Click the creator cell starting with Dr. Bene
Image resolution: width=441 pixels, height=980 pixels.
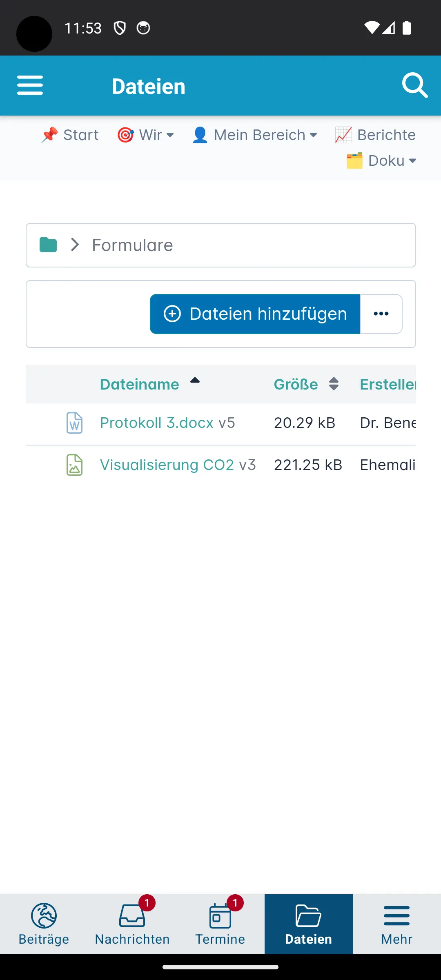[x=388, y=423]
